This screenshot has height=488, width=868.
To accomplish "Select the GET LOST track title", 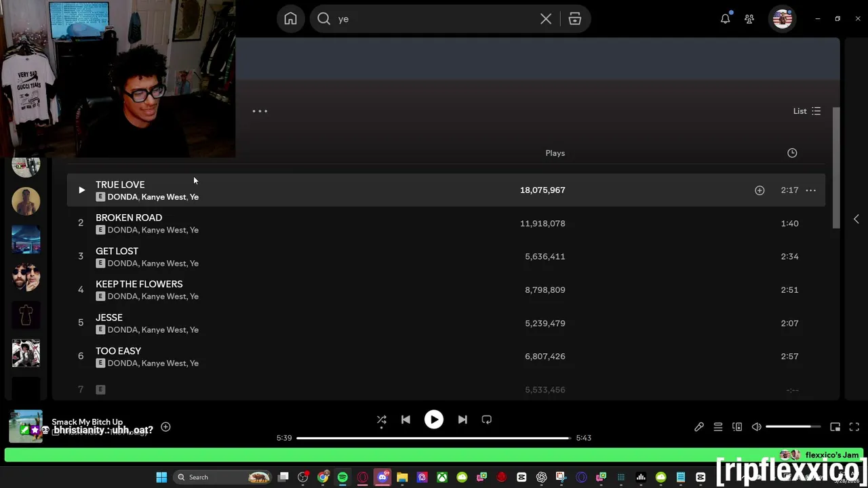I will [117, 251].
